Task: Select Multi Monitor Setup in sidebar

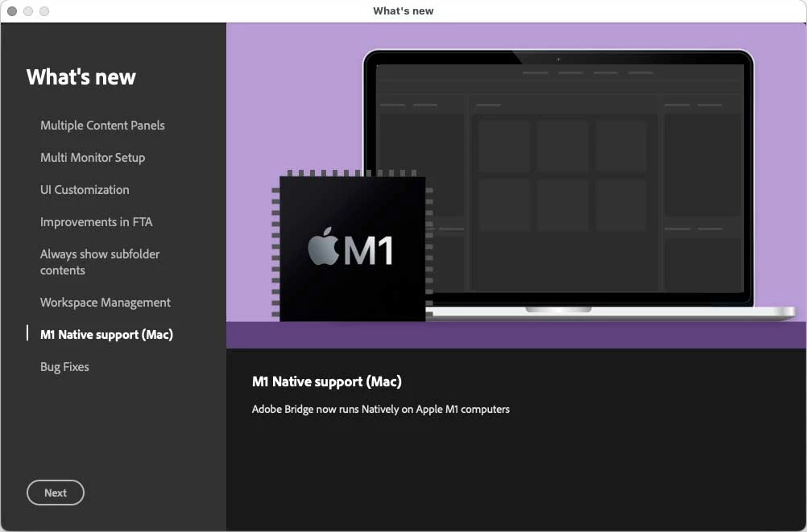Action: tap(93, 158)
